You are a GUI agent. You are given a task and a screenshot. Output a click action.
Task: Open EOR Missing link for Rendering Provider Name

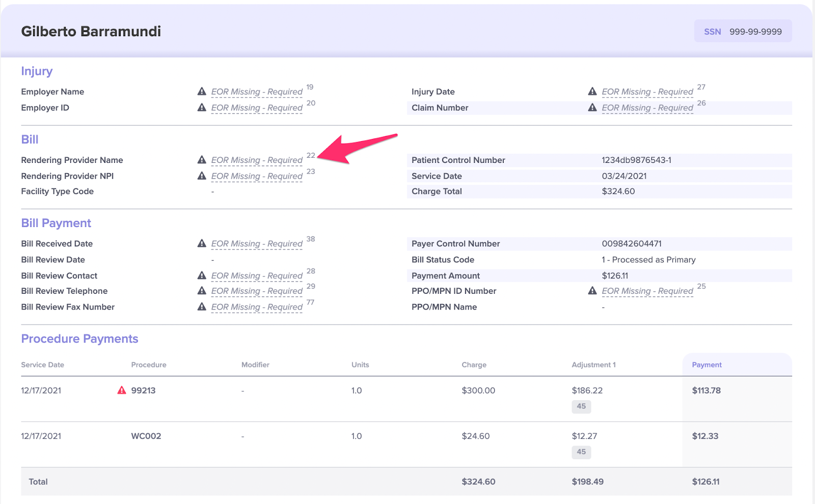pyautogui.click(x=257, y=160)
